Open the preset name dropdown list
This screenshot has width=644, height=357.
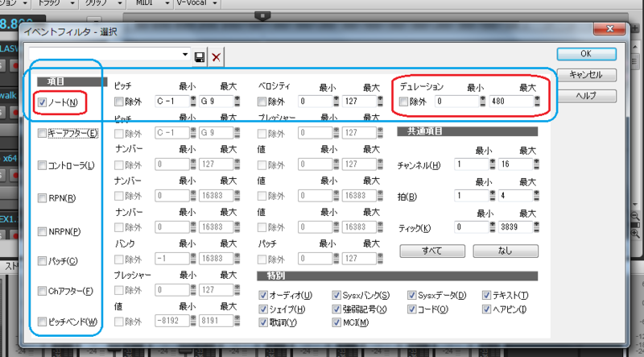185,55
